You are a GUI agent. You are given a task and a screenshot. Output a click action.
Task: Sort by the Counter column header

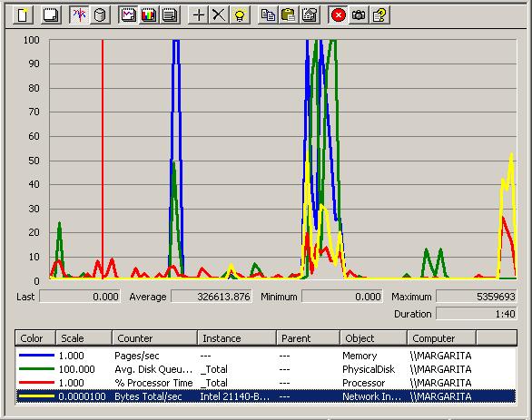[154, 338]
